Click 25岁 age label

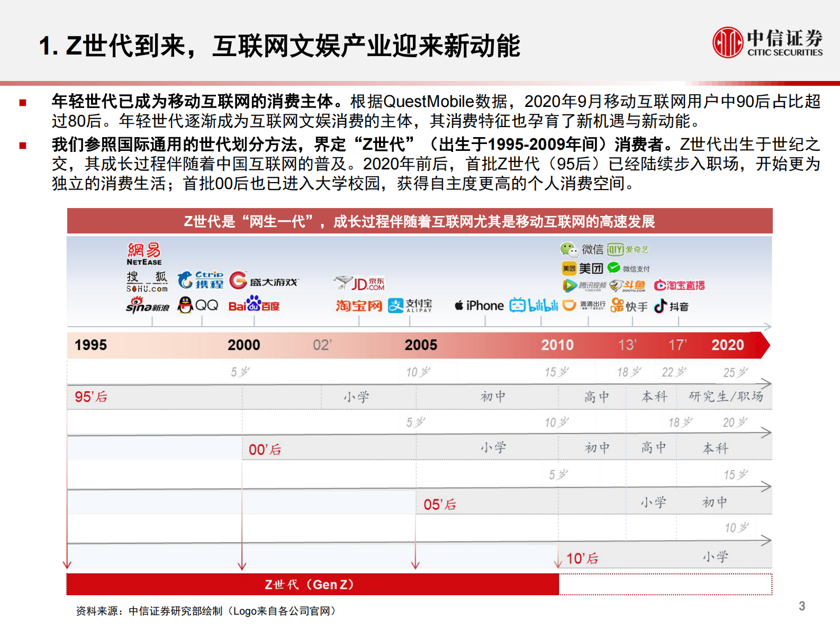coord(735,372)
